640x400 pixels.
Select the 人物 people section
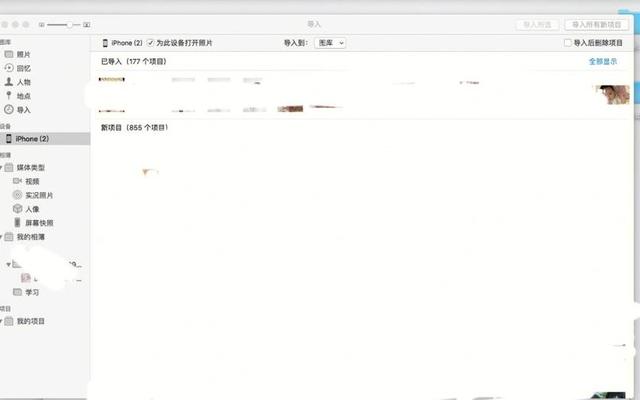(x=23, y=82)
